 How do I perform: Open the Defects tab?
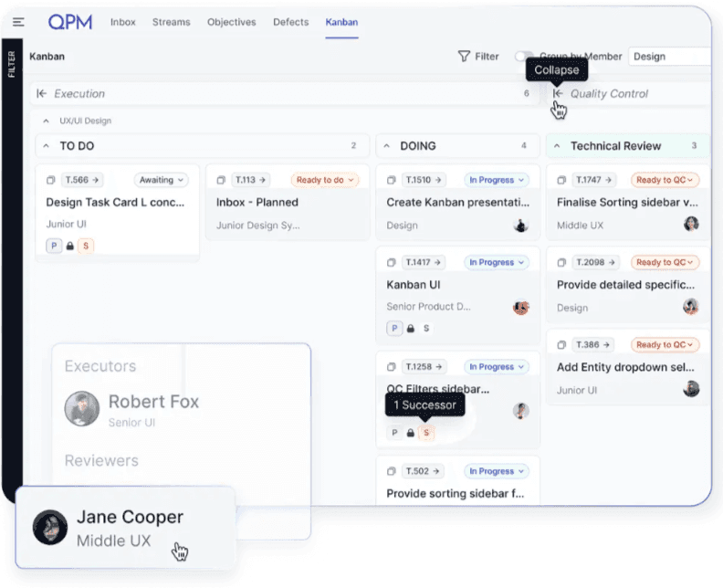290,22
